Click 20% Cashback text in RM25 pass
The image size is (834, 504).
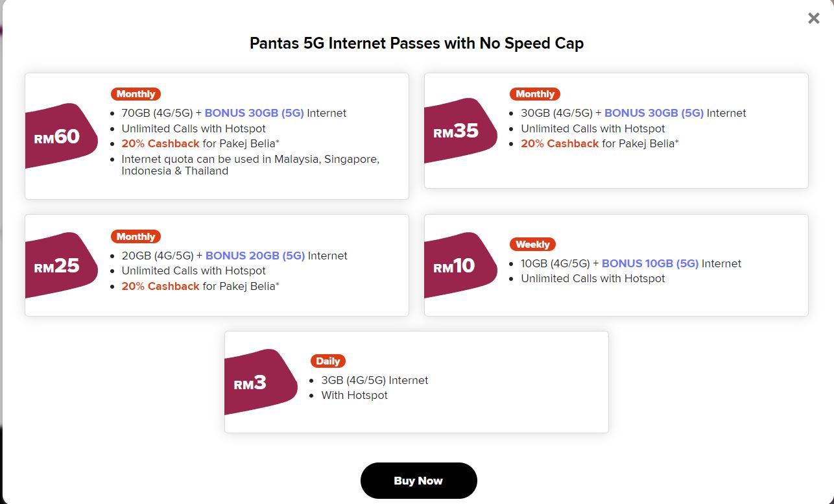[160, 286]
